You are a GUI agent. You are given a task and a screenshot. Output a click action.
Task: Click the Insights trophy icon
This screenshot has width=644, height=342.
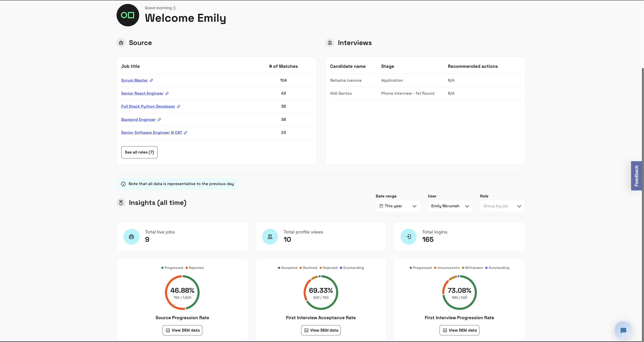click(x=121, y=203)
